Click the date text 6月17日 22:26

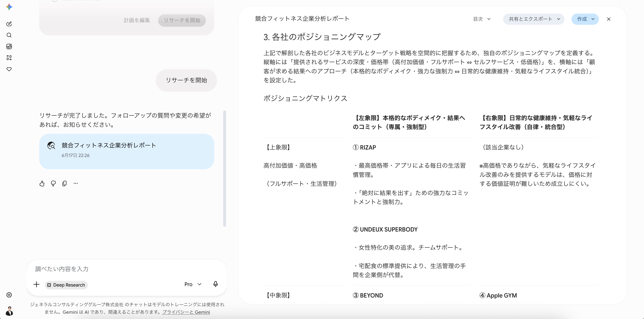coord(76,155)
